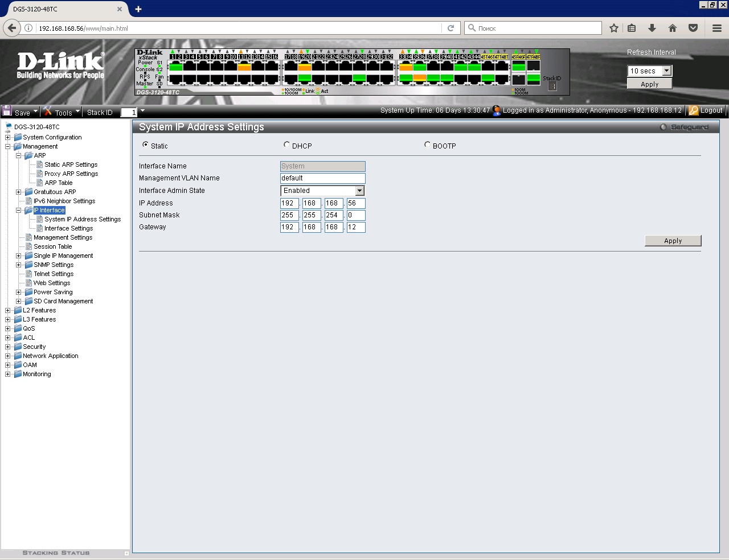Click the Save floppy disk icon
The width and height of the screenshot is (729, 560).
(x=7, y=111)
